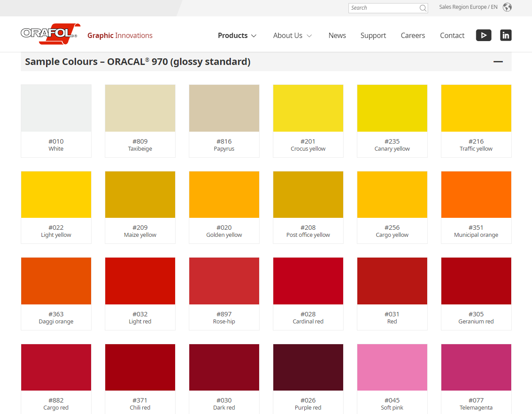Select the #209 Maize yellow swatch
The height and width of the screenshot is (414, 532).
pyautogui.click(x=140, y=207)
